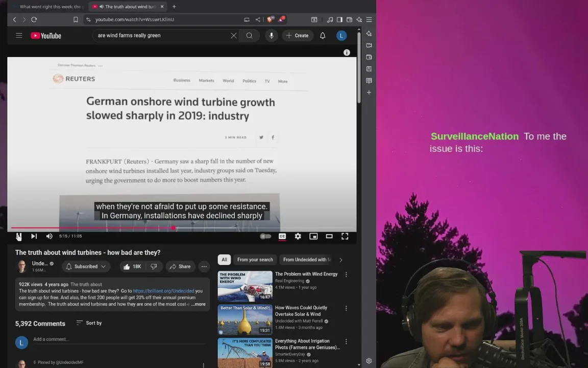Open sidebar settings gear at bottom

369,361
